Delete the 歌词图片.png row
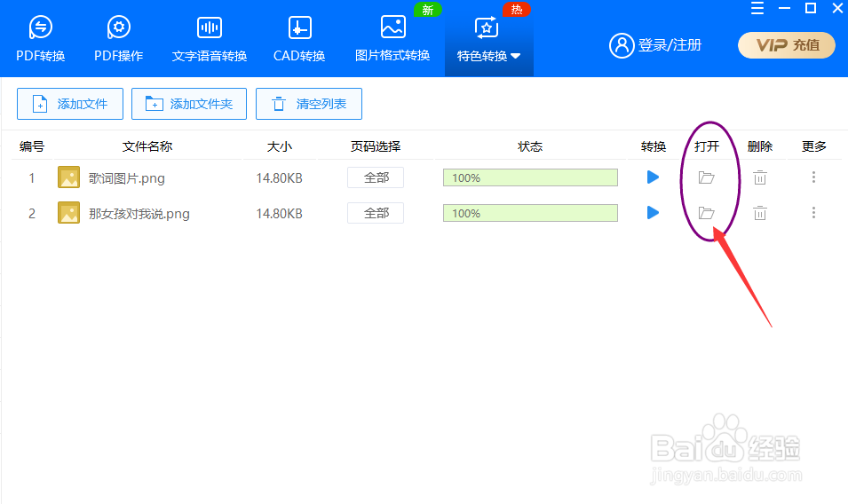 (x=760, y=177)
